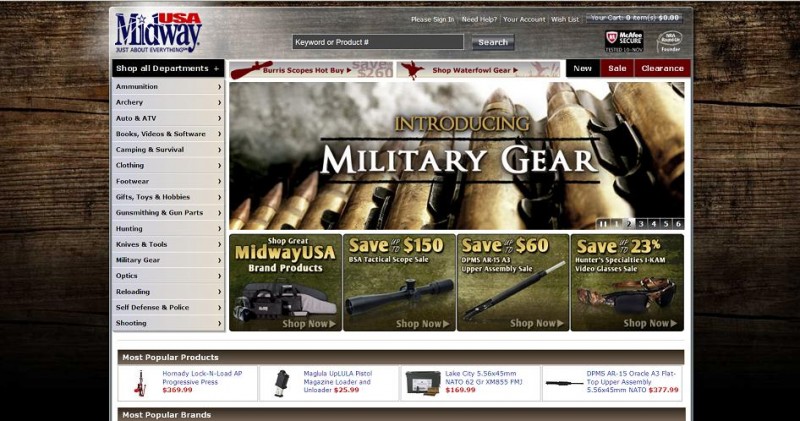Shop MidwayUSA Brand Products promo tile
The image size is (800, 421).
point(285,283)
